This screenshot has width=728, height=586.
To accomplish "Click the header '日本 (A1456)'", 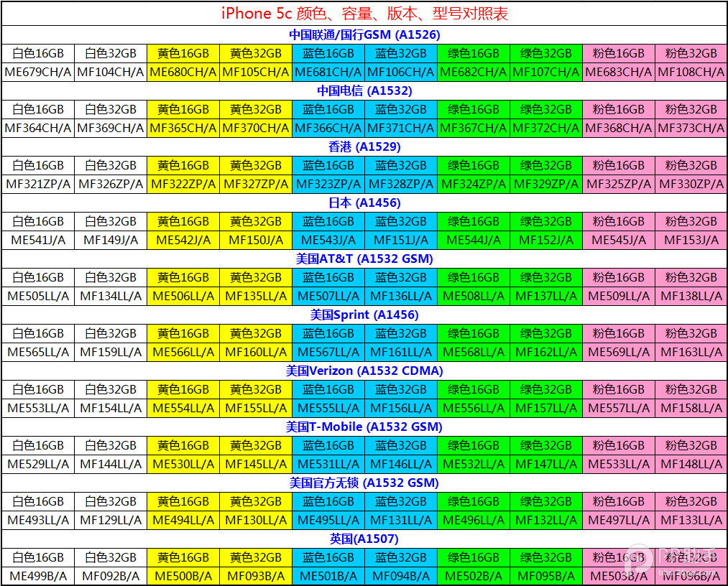I will coord(364,203).
